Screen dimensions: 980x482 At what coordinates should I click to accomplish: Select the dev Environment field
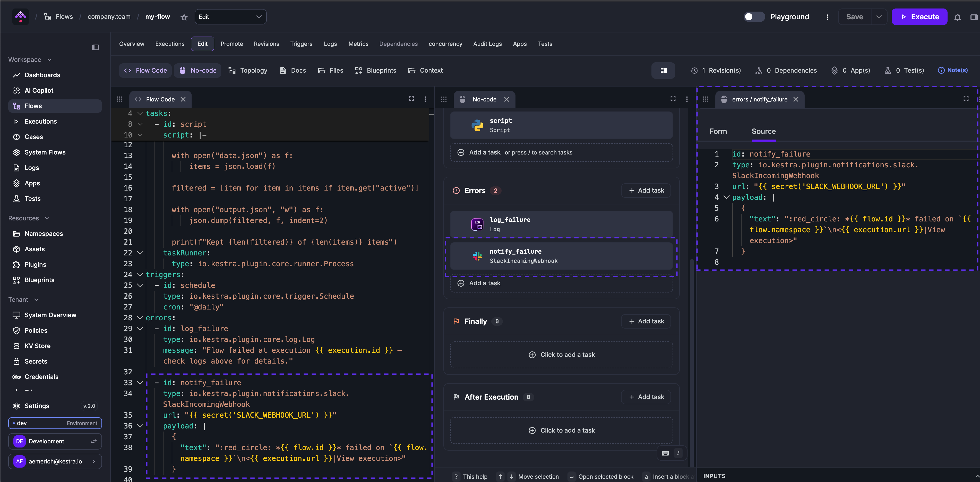coord(55,423)
